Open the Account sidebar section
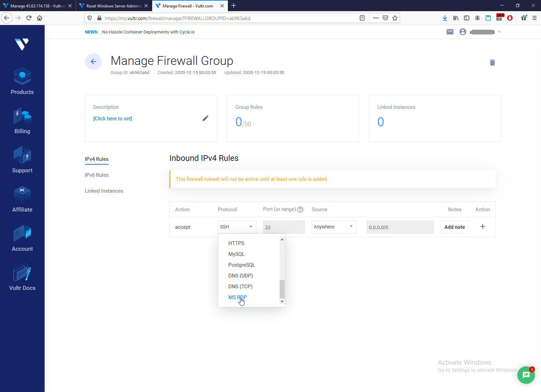Image resolution: width=541 pixels, height=392 pixels. (22, 238)
